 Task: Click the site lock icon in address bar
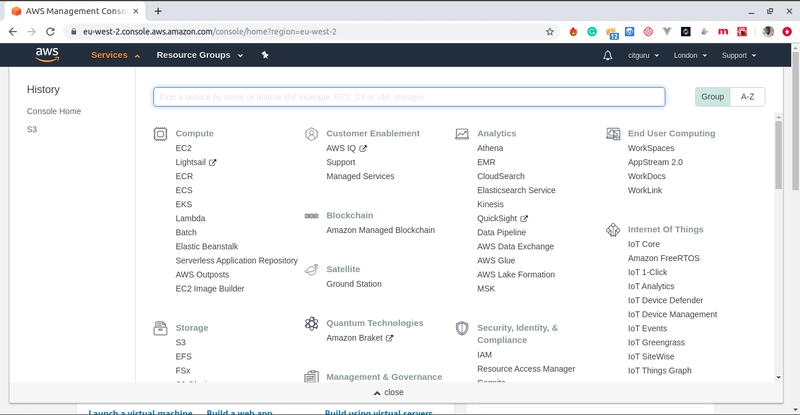(73, 32)
